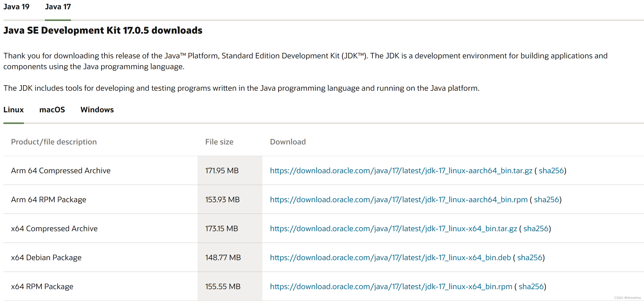The image size is (644, 301).
Task: Click the 'Download' column header
Action: tap(288, 142)
